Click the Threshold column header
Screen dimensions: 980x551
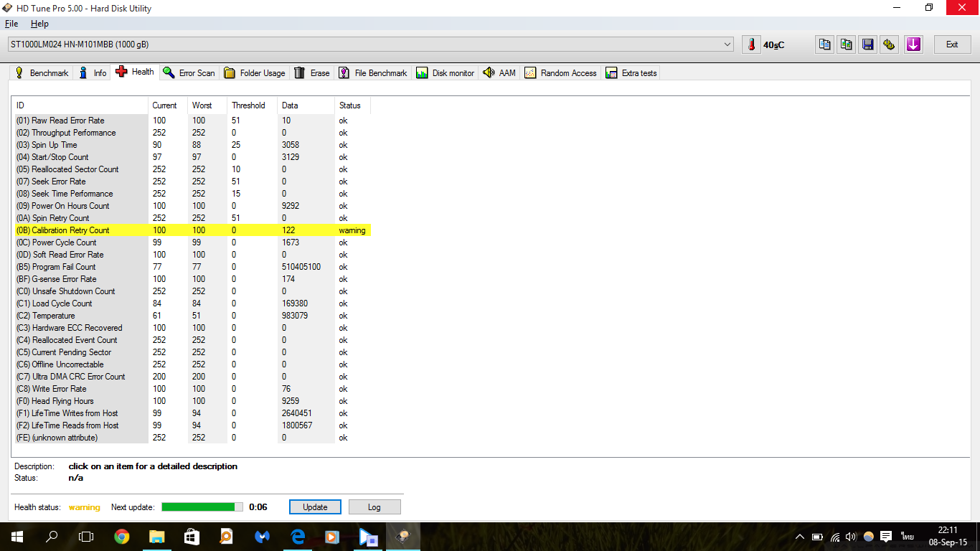[252, 105]
